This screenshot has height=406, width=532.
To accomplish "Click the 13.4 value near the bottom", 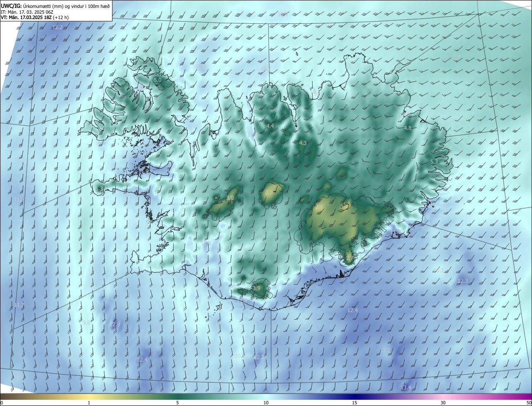I will point(406,388).
